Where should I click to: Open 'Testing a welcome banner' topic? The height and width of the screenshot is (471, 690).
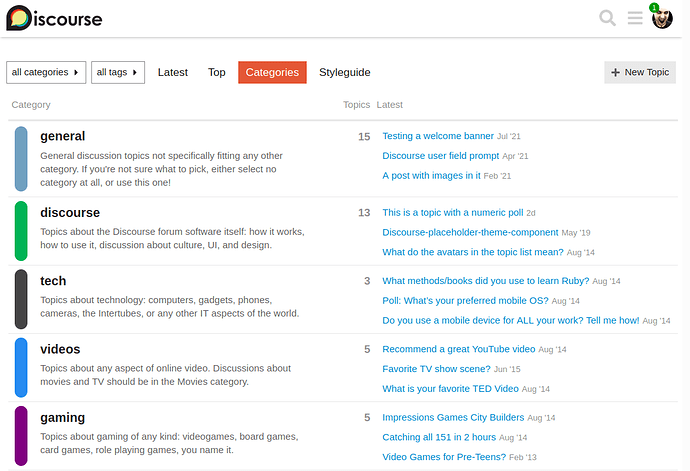pyautogui.click(x=438, y=136)
